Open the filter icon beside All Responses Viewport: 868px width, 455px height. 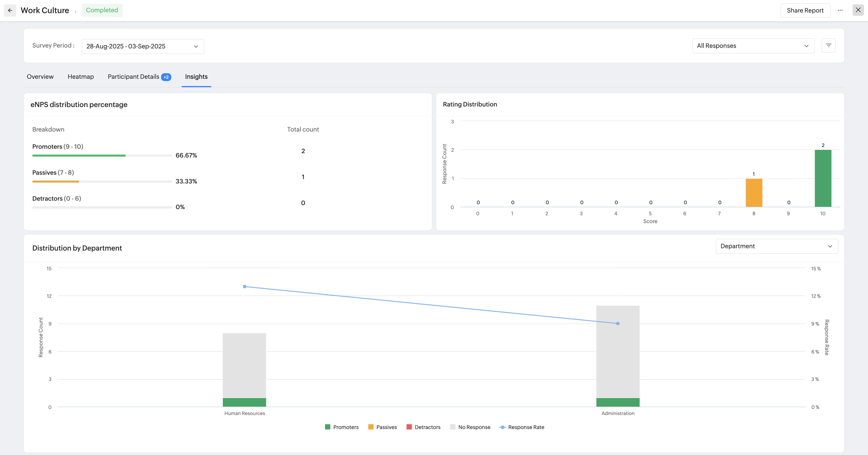tap(828, 45)
